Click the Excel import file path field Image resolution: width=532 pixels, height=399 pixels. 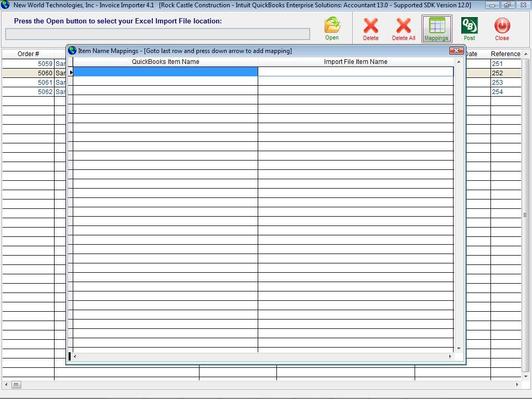157,34
